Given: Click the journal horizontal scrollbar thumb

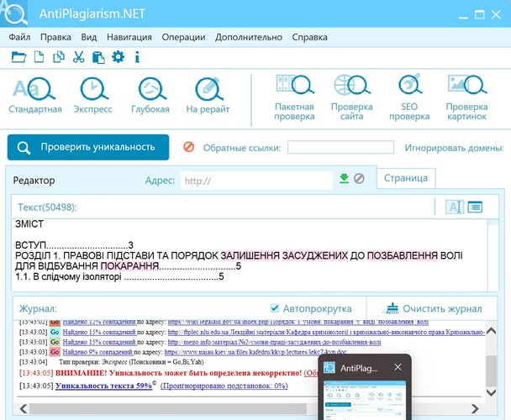Looking at the screenshot, I should pyautogui.click(x=168, y=408).
